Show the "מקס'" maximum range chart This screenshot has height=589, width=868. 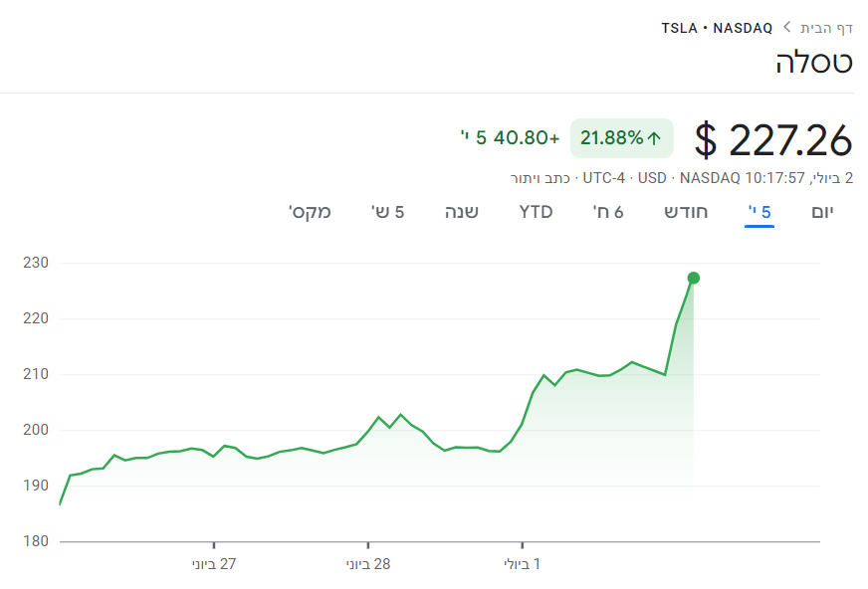310,211
